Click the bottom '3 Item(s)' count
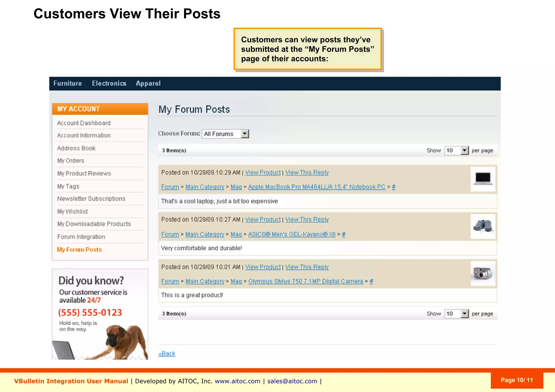Screen dimensions: 555x392 174,314
